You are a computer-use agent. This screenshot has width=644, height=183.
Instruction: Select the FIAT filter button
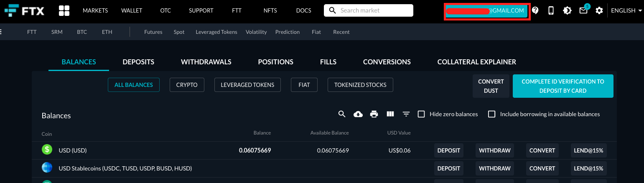click(x=304, y=85)
